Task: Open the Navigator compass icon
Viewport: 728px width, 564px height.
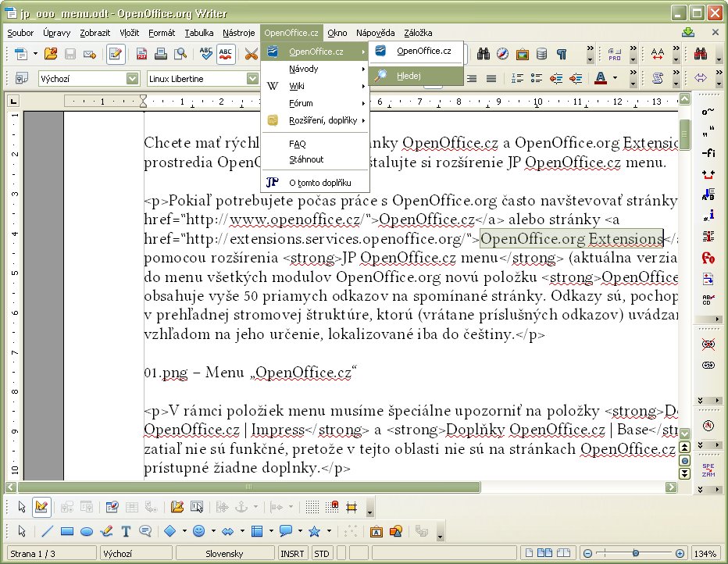Action: point(502,55)
